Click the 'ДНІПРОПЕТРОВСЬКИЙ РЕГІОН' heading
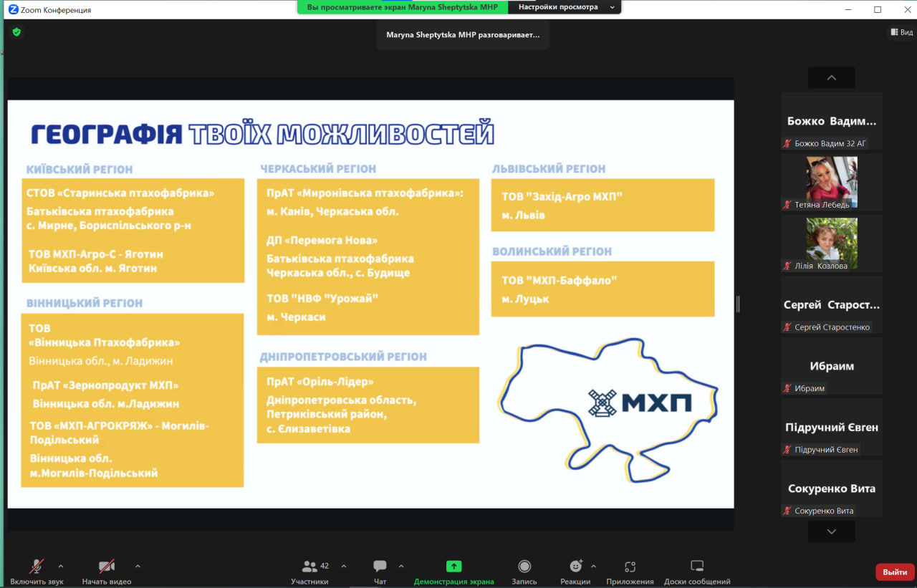Screen dimensions: 917x588 pos(343,357)
